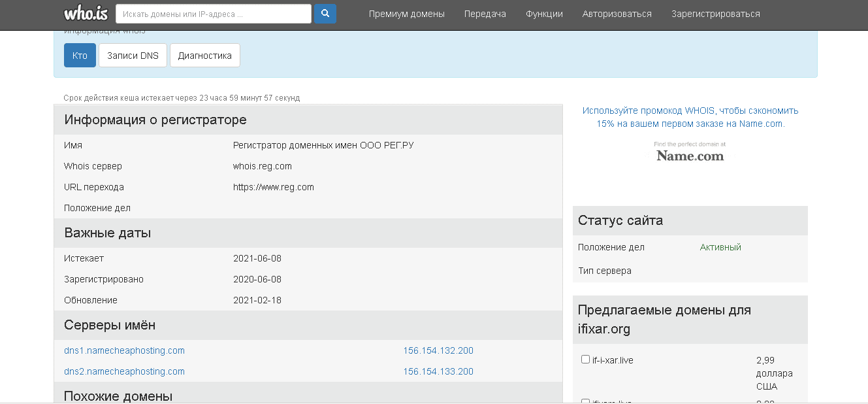This screenshot has height=404, width=868.
Task: Click Зарегистрироваться to register
Action: tap(712, 13)
